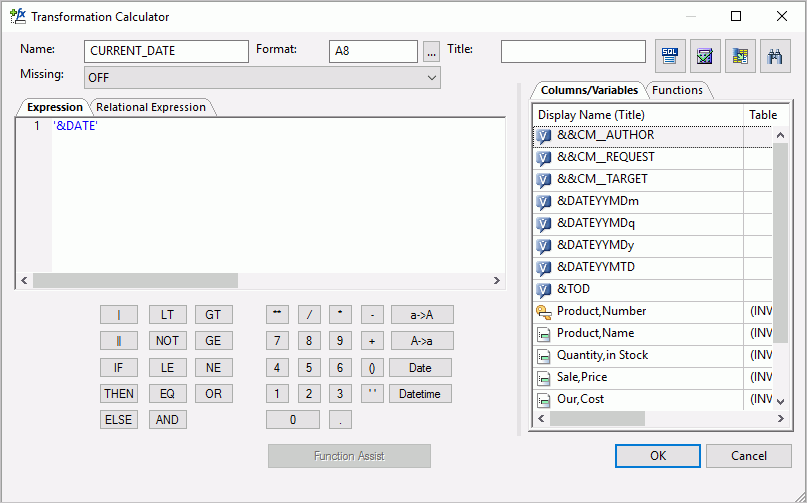Insert ELSE keyword from keypad
Image resolution: width=807 pixels, height=503 pixels.
click(x=119, y=420)
